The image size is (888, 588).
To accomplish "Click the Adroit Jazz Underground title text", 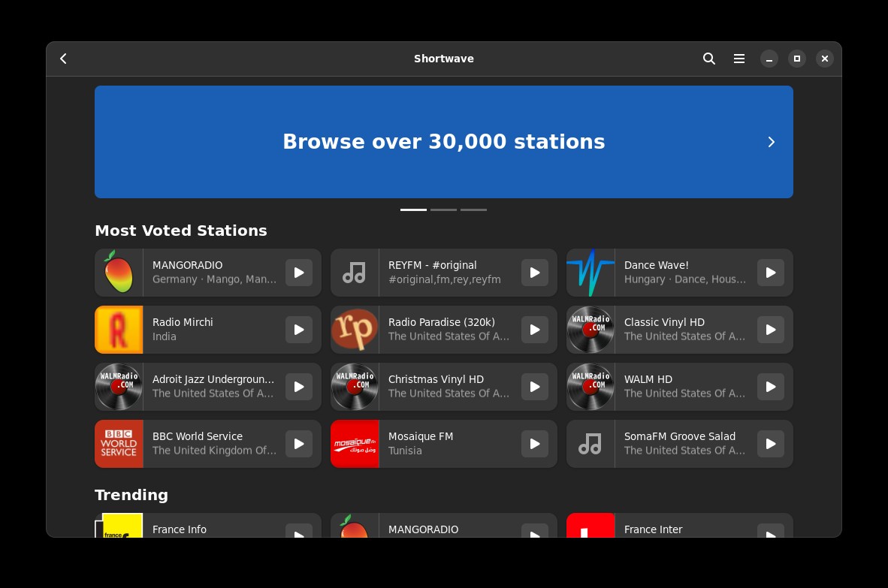I will [x=213, y=380].
